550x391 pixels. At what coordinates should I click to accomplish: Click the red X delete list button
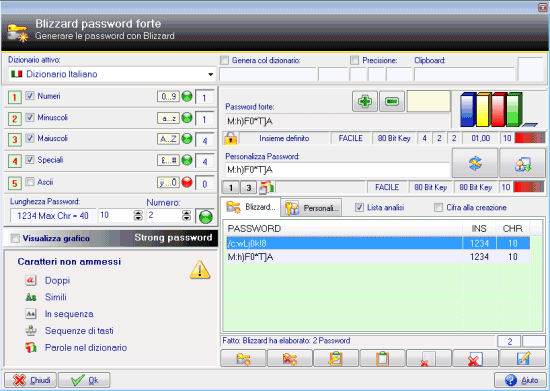[x=475, y=358]
